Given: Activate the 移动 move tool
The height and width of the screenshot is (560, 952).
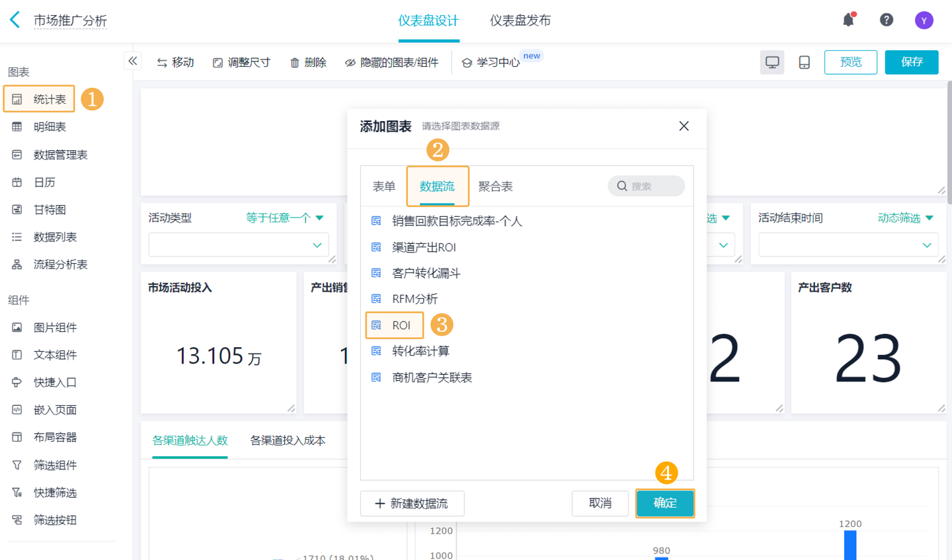Looking at the screenshot, I should [x=175, y=62].
